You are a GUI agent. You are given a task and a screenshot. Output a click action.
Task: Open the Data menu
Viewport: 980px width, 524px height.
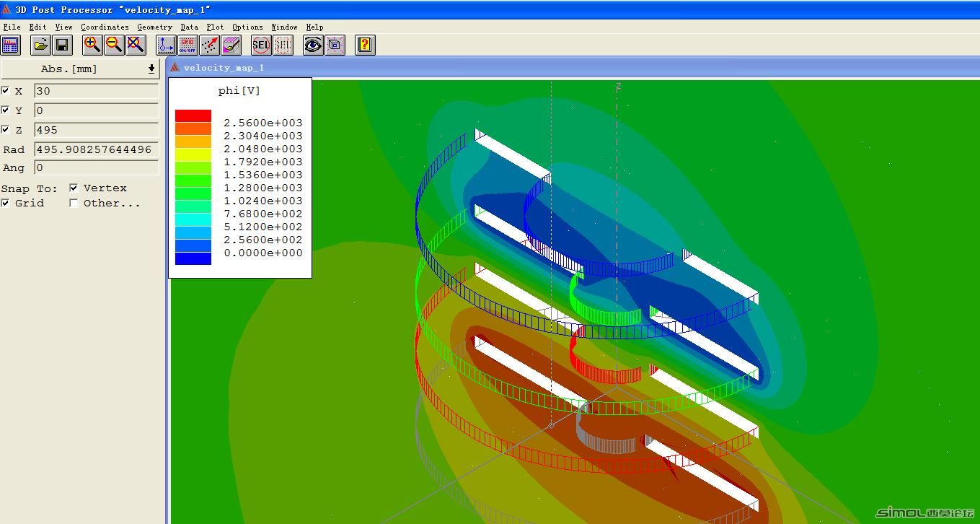pyautogui.click(x=189, y=27)
